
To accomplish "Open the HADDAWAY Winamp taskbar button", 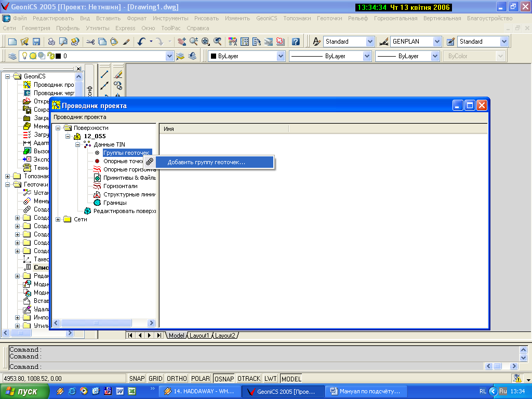I will coord(200,391).
